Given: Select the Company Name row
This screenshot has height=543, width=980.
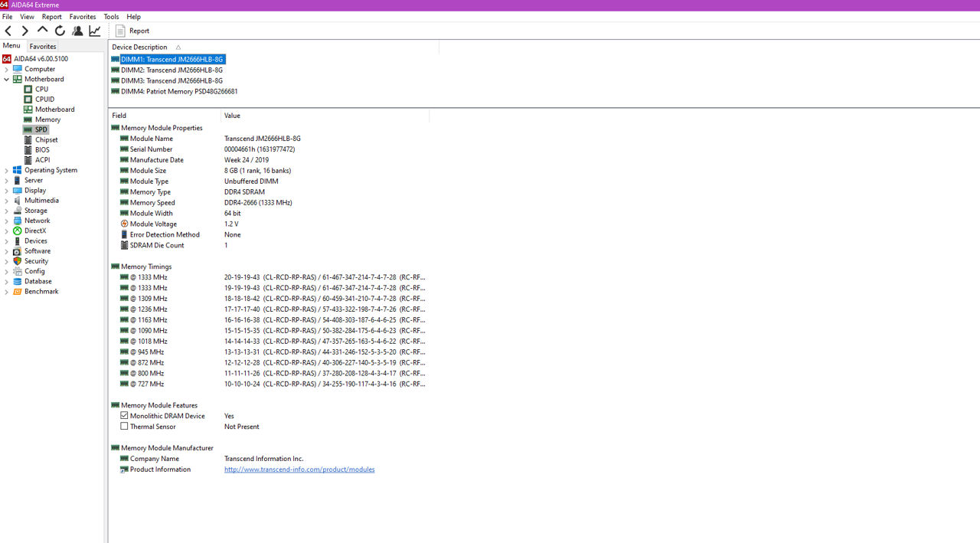Looking at the screenshot, I should pyautogui.click(x=268, y=459).
